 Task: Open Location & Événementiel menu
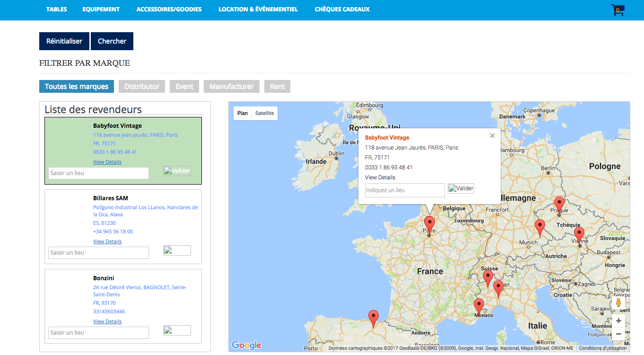tap(258, 9)
